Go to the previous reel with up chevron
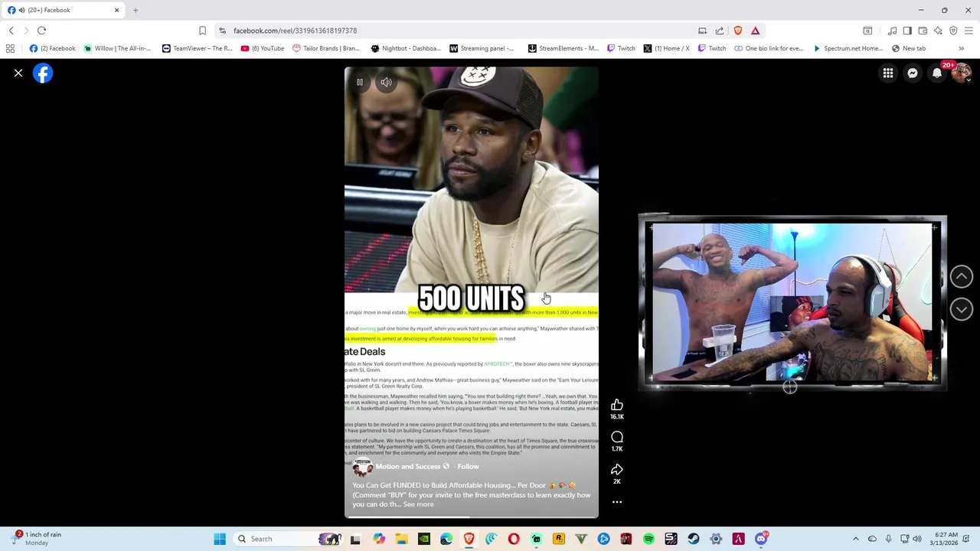 tap(962, 276)
